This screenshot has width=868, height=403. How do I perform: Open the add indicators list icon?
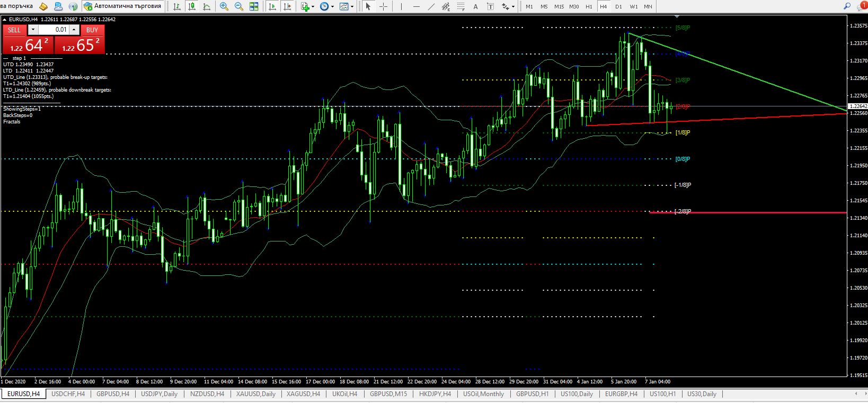pyautogui.click(x=305, y=6)
